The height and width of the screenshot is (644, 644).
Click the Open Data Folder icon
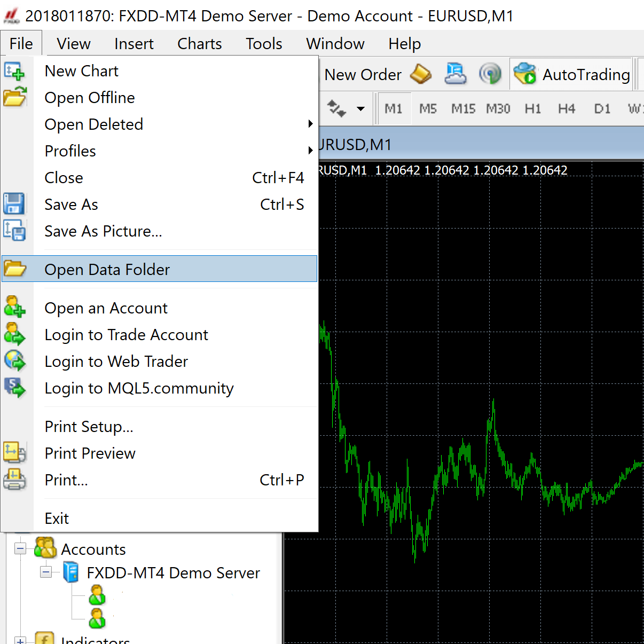pyautogui.click(x=15, y=268)
